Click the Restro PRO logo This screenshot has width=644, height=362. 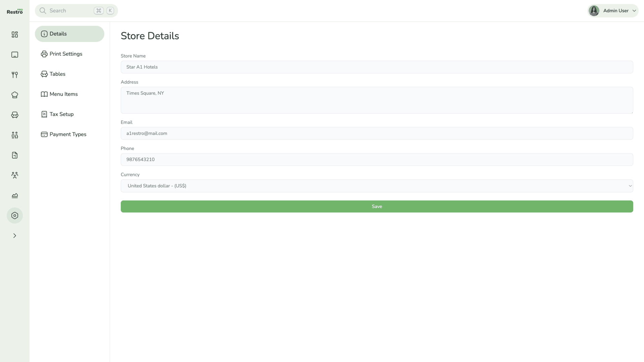15,11
